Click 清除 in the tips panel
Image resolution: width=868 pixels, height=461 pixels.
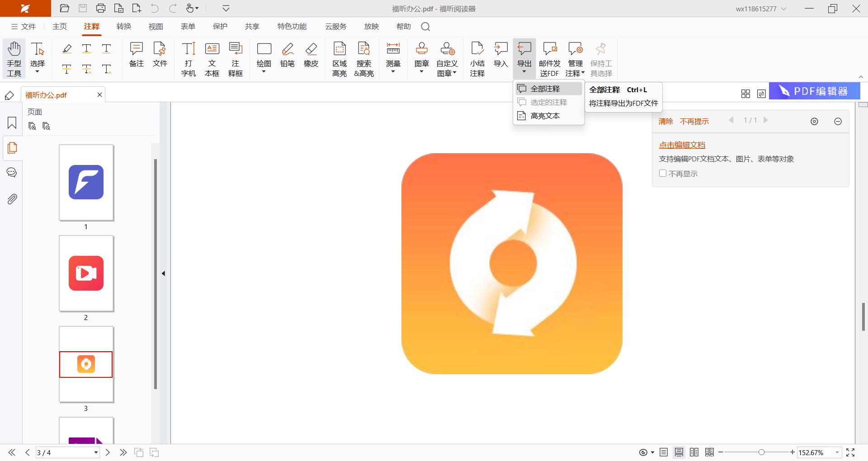[x=665, y=121]
